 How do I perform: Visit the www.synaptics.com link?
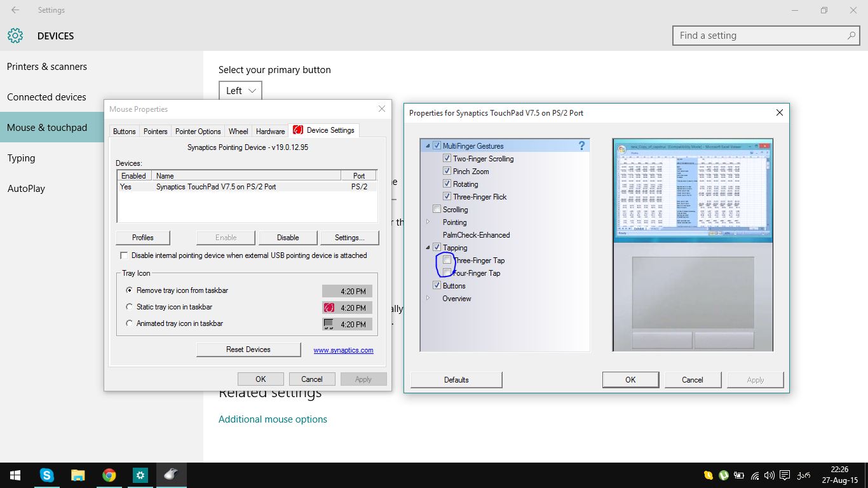[x=344, y=350]
